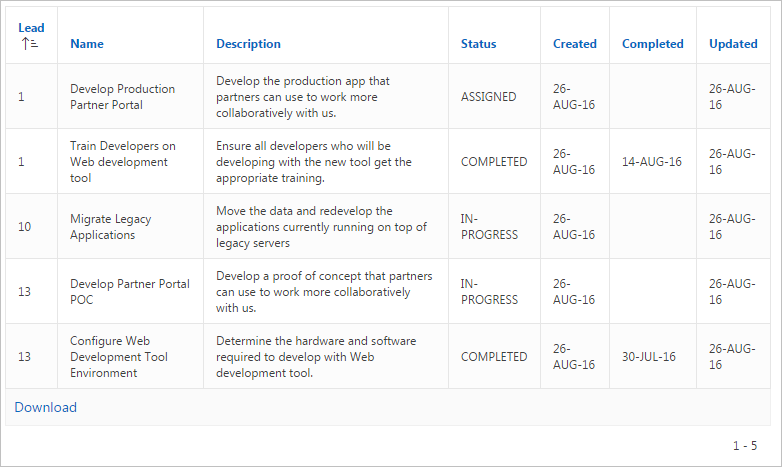Sort by the Updated column header
Screen dimensions: 782x467
[733, 44]
